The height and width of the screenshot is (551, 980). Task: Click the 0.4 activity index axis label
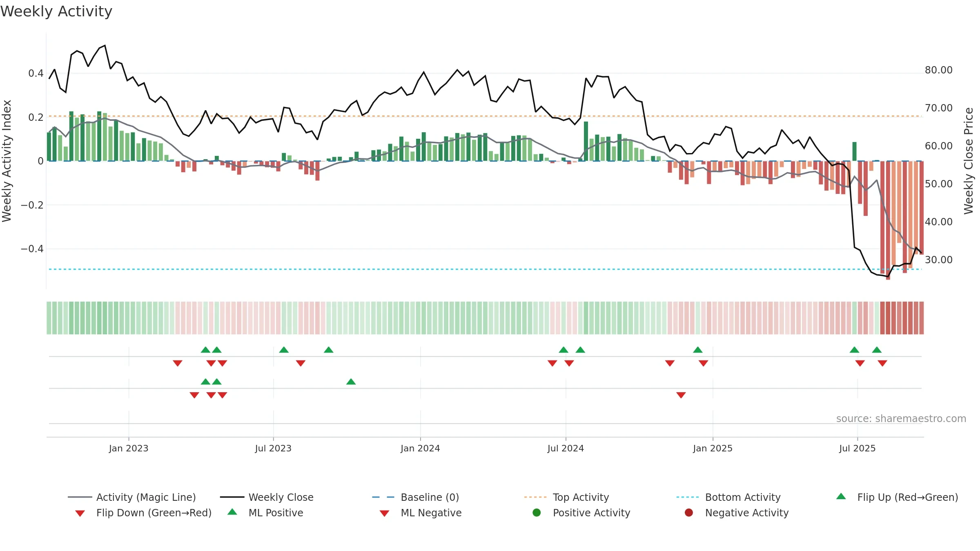coord(36,73)
